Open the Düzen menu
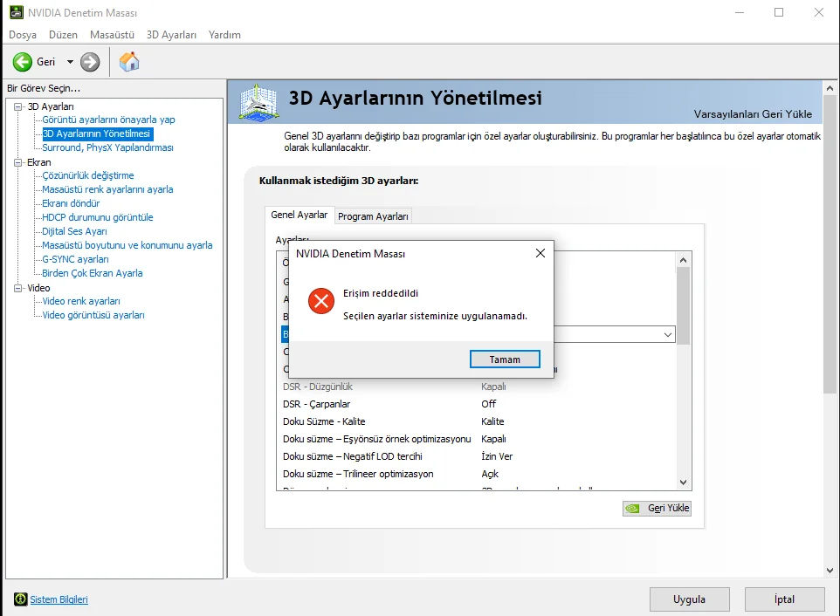This screenshot has height=616, width=840. tap(63, 35)
